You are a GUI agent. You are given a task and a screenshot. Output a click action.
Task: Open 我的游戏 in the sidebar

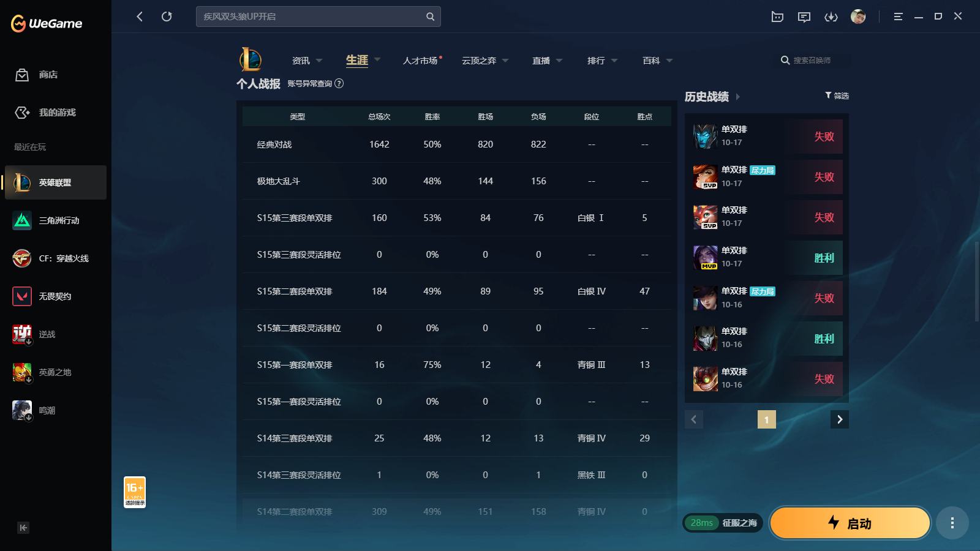click(45, 113)
